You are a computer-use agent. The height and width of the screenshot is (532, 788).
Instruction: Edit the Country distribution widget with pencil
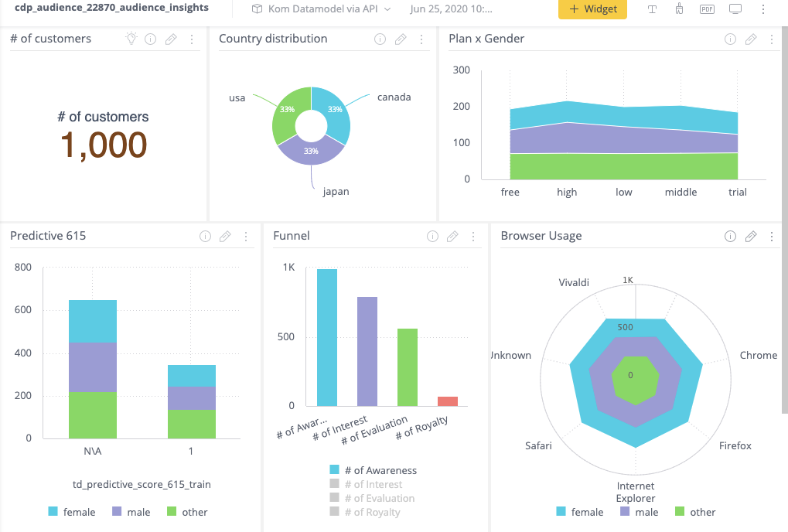[x=401, y=39]
